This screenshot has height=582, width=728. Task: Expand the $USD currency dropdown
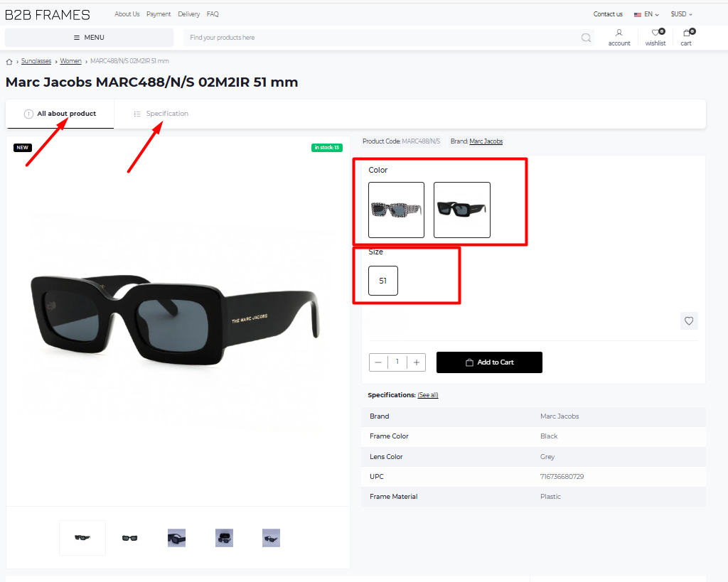point(681,14)
